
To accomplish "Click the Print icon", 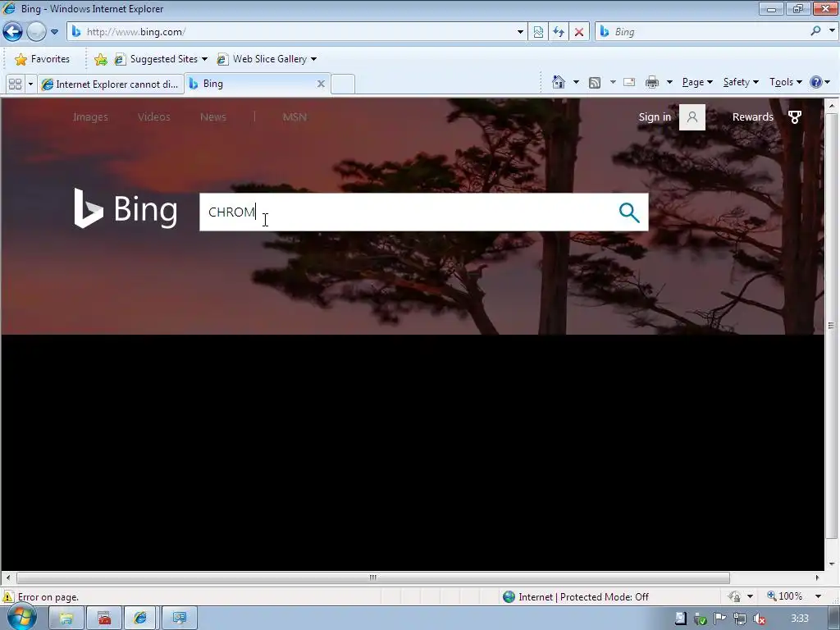I will 652,82.
